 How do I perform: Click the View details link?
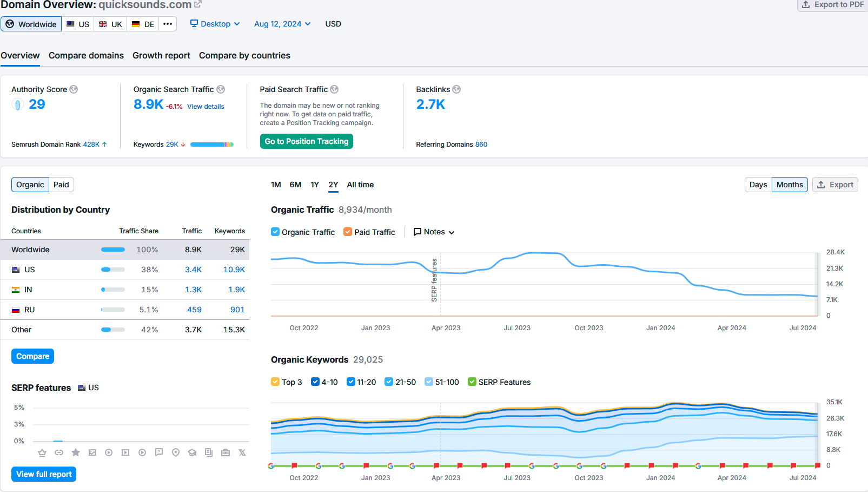click(x=206, y=107)
